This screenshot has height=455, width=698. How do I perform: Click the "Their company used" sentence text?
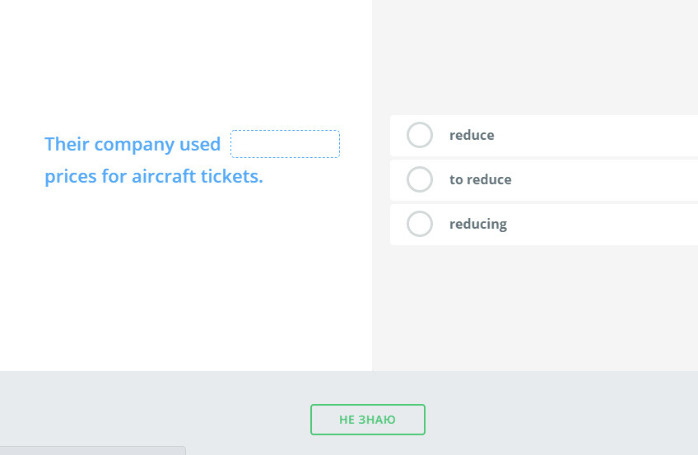click(132, 144)
